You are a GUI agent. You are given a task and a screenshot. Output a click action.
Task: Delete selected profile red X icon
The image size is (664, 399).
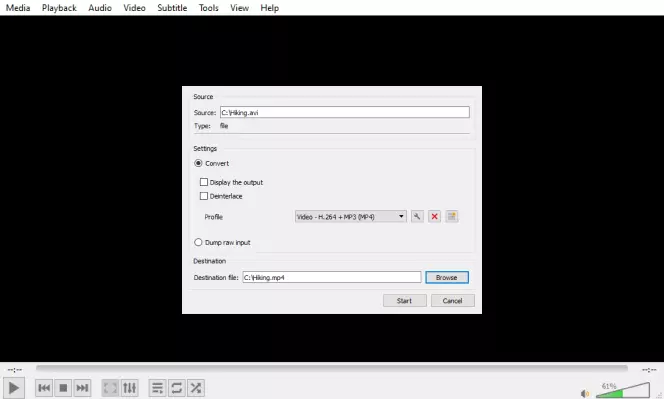coord(434,216)
